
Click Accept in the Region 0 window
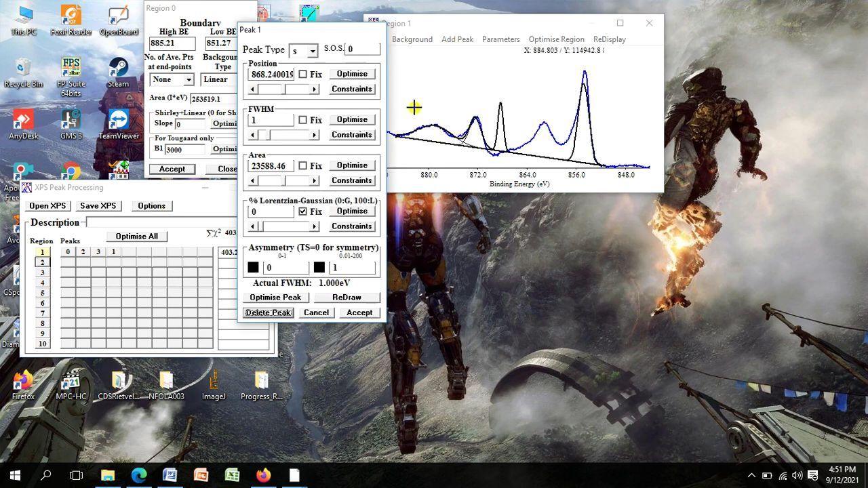(x=172, y=169)
